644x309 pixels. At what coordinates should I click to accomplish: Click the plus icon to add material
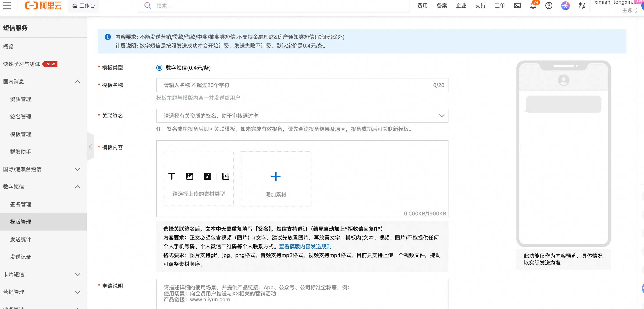point(276,176)
